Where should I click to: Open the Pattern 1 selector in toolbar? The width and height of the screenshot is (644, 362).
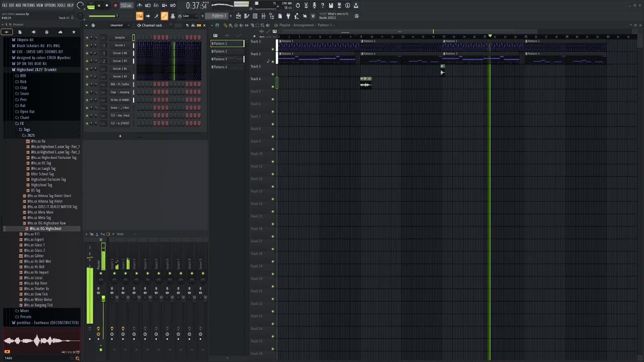pos(220,16)
